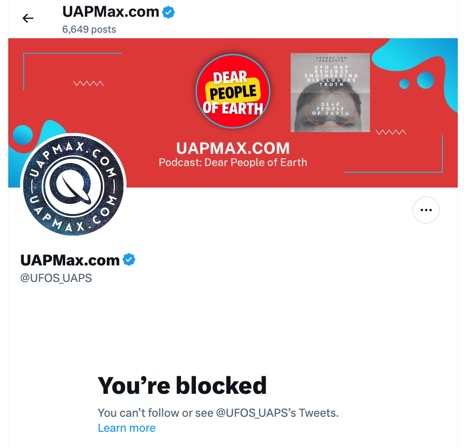Go back using the left arrow
The width and height of the screenshot is (464, 448).
click(x=28, y=18)
